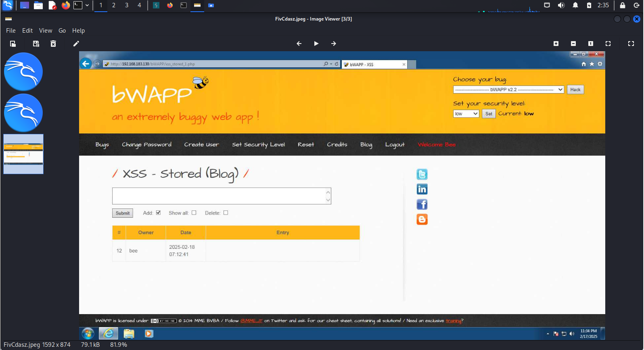Set zoom to normal size icon
This screenshot has height=350, width=644.
(x=591, y=44)
